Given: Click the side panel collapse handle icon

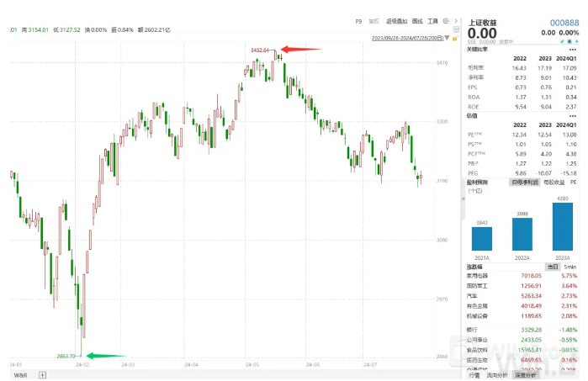Looking at the screenshot, I should click(x=464, y=192).
